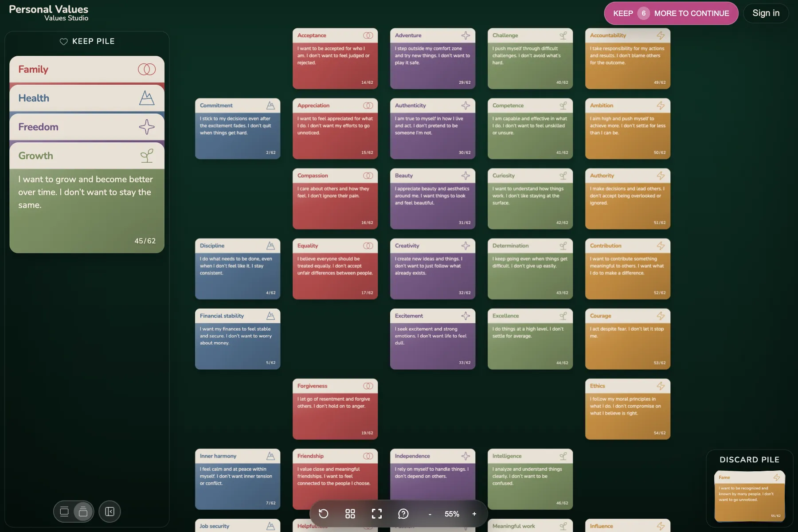
Task: Click the mountain icon on Commitment card
Action: point(270,106)
